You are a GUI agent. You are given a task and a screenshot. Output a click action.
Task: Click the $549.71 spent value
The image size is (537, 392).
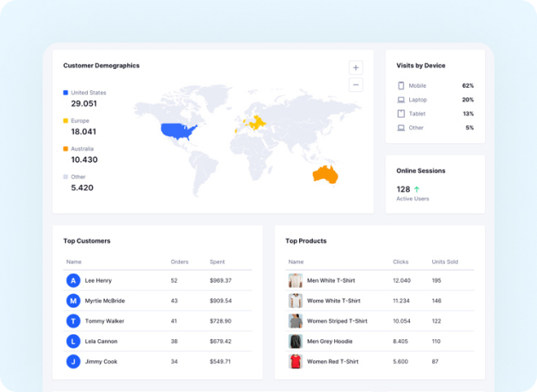pos(220,361)
